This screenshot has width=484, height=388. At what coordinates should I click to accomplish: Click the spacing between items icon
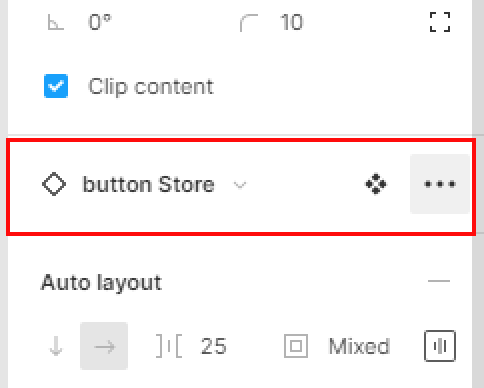tap(169, 346)
